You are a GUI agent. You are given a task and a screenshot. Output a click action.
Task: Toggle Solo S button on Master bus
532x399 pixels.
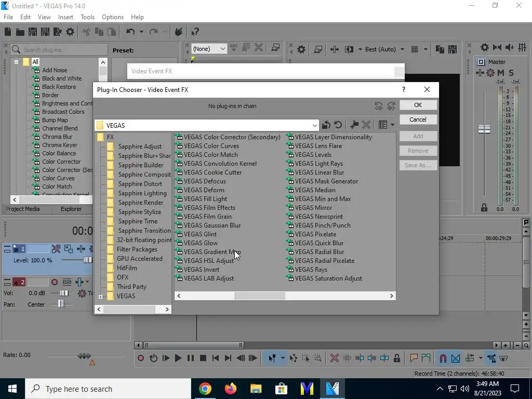click(x=511, y=73)
